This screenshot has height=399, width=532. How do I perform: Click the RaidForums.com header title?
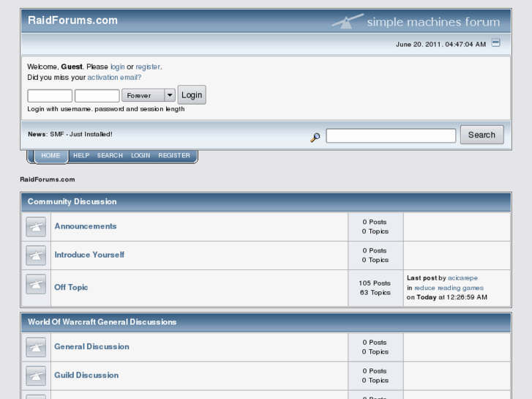72,20
